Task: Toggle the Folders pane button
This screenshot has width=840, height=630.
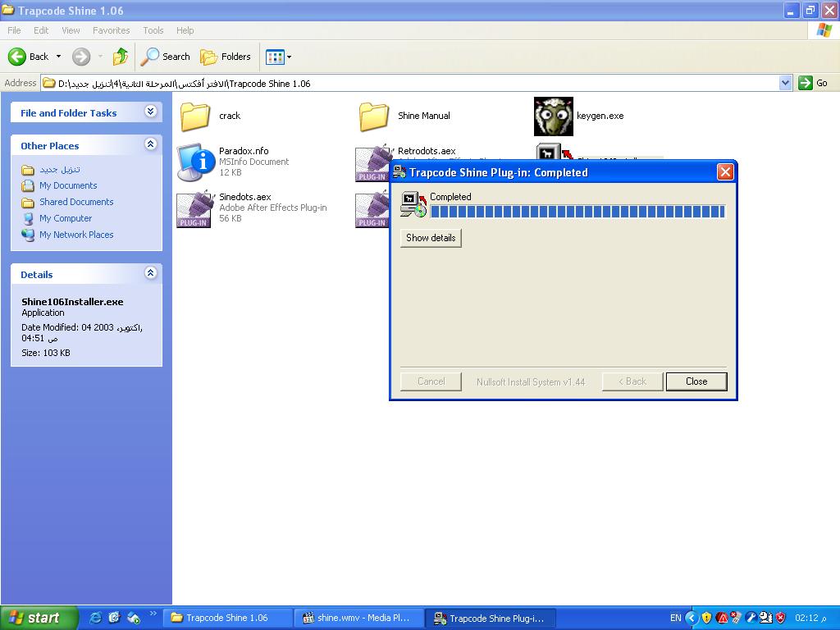Action: point(225,57)
